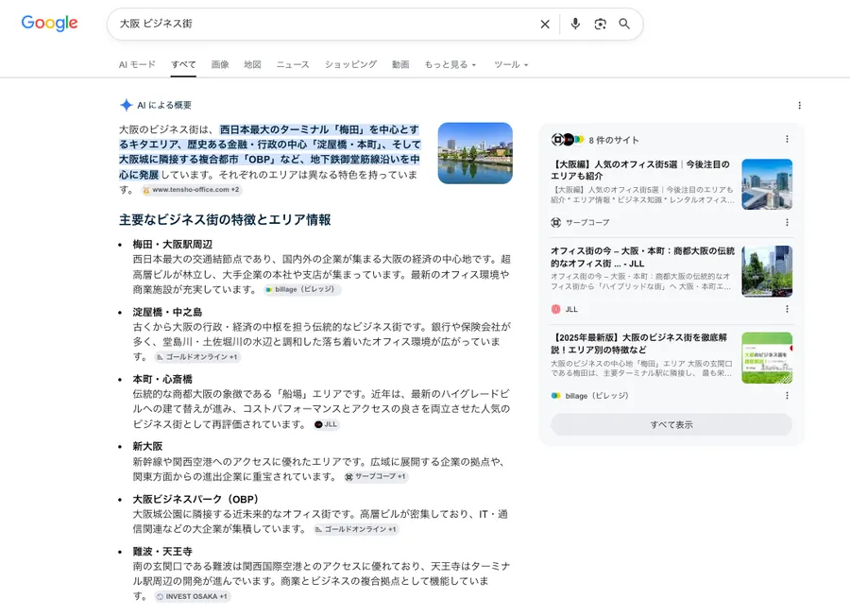850x616 pixels.
Task: Click thumbnail of JLL 本町 article
Action: pos(767,271)
